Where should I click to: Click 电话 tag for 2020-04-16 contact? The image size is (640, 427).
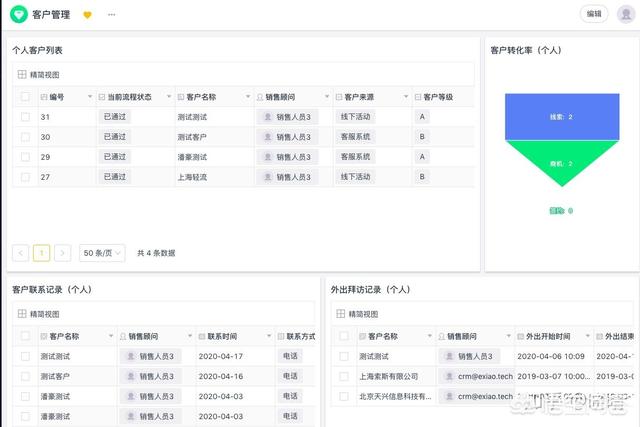click(x=290, y=376)
